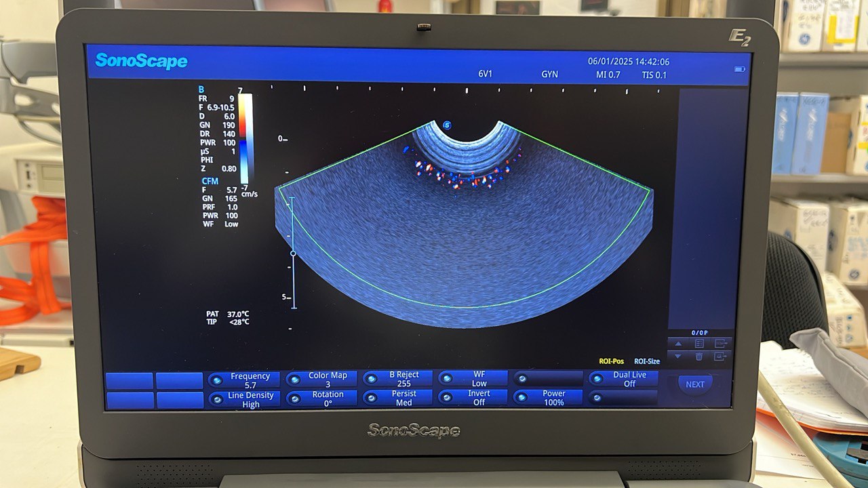Click the upper export image icon
The height and width of the screenshot is (488, 868).
coord(720,344)
